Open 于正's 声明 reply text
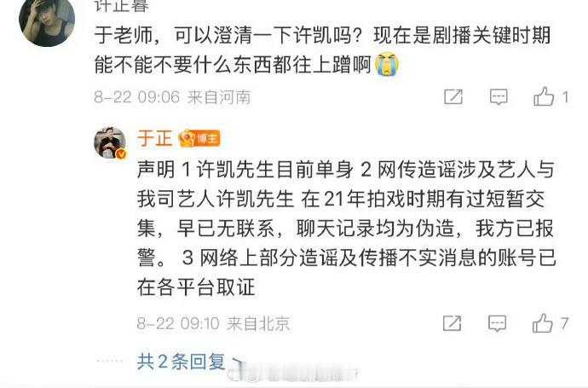This screenshot has height=388, width=588. pyautogui.click(x=346, y=229)
